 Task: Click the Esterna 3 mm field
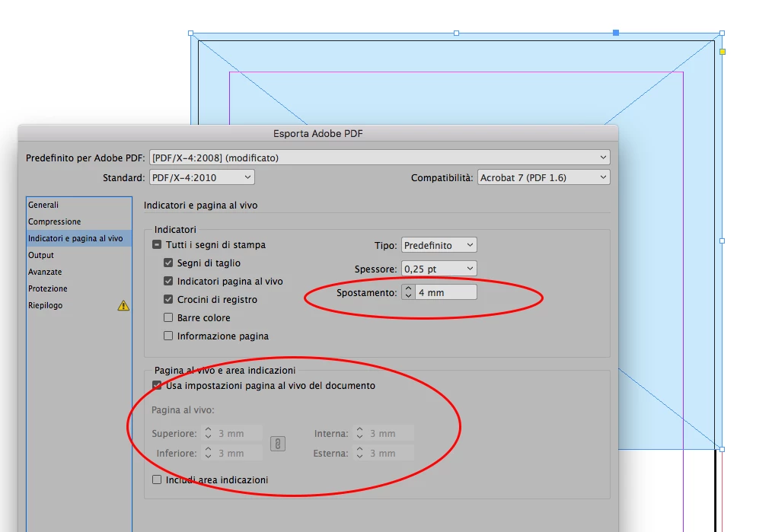point(391,453)
